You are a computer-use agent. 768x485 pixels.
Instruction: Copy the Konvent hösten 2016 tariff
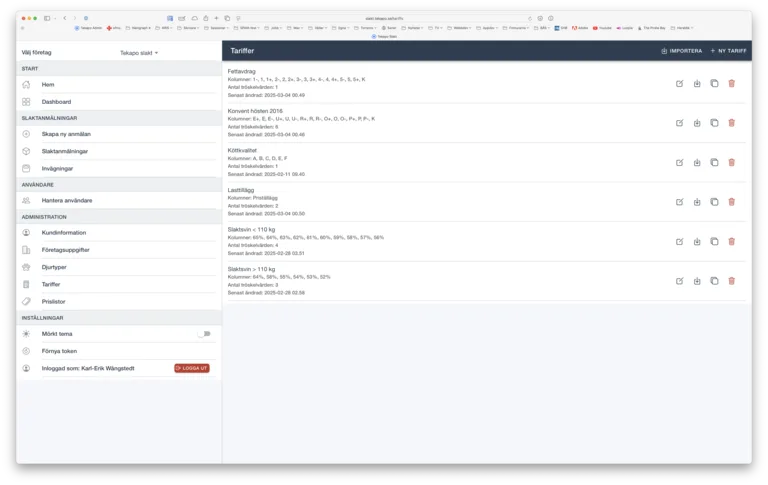714,123
